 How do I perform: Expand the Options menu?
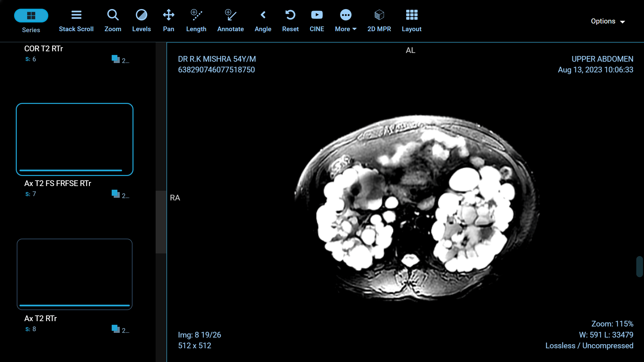tap(608, 21)
